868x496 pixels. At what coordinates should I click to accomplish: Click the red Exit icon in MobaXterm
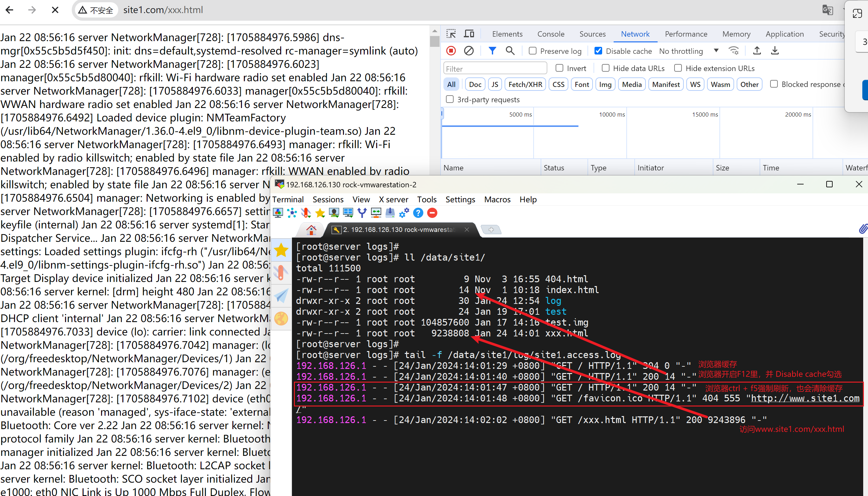(432, 213)
